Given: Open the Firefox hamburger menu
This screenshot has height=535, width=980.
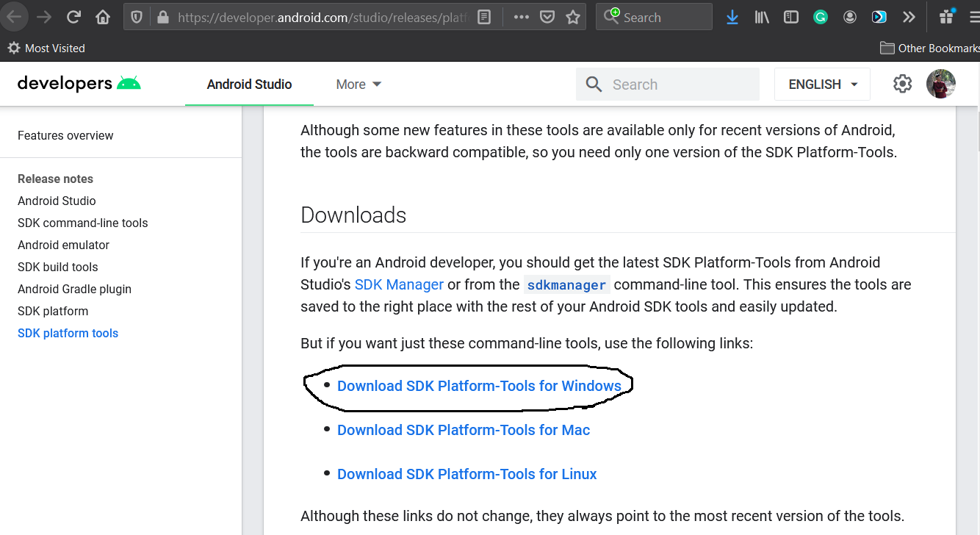Looking at the screenshot, I should (973, 17).
